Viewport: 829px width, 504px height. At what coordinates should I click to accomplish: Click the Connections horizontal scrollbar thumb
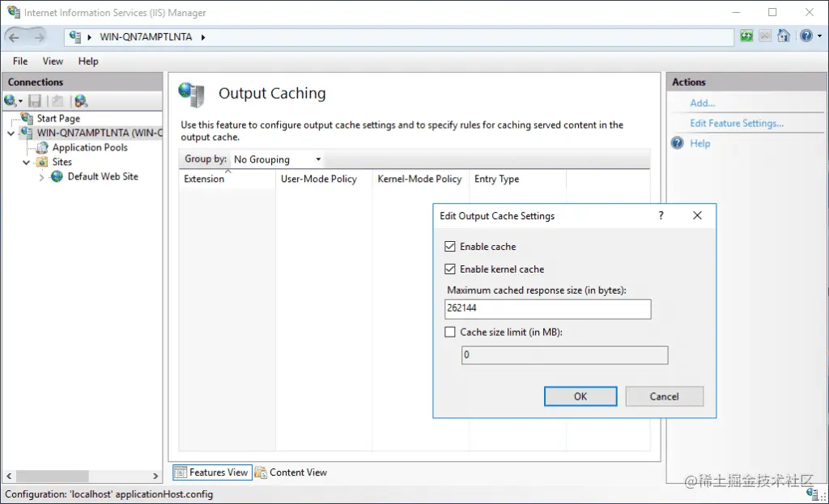[x=53, y=476]
